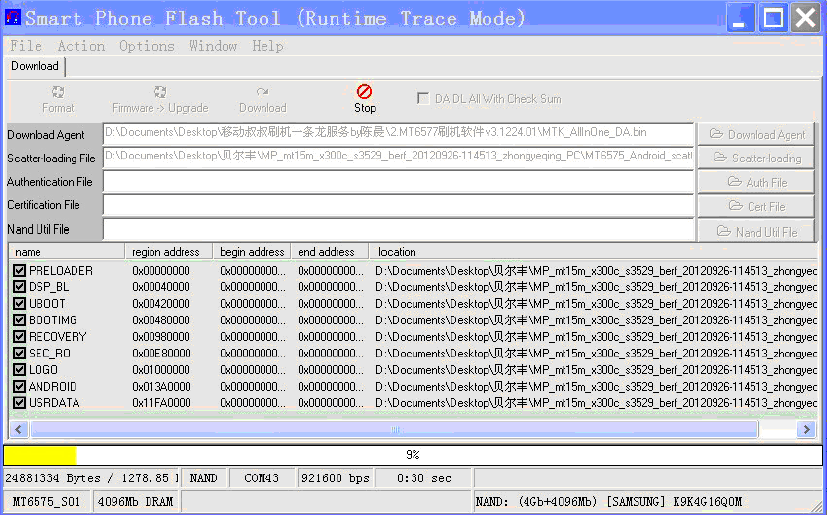Click the location column header
827x515 pixels.
[x=594, y=252]
